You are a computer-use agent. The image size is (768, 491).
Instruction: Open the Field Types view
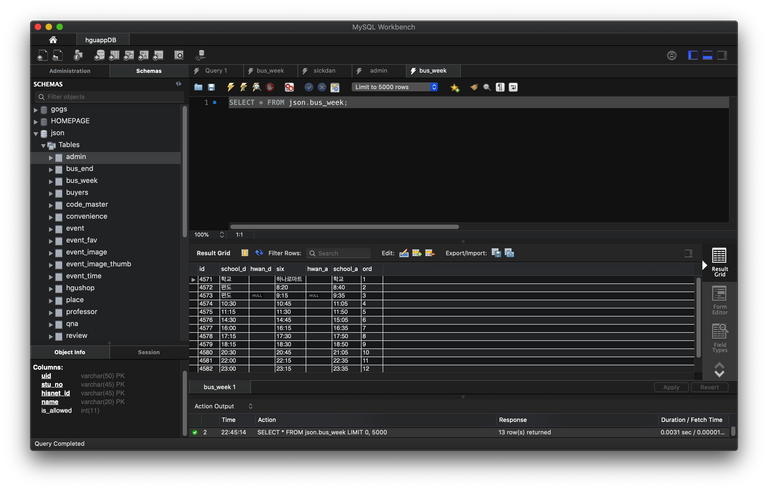(720, 338)
